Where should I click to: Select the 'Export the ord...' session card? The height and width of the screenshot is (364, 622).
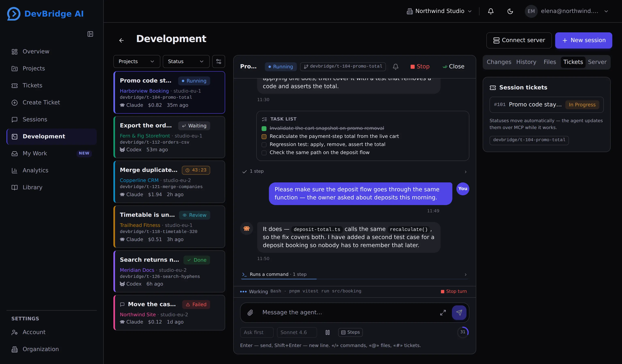point(169,137)
